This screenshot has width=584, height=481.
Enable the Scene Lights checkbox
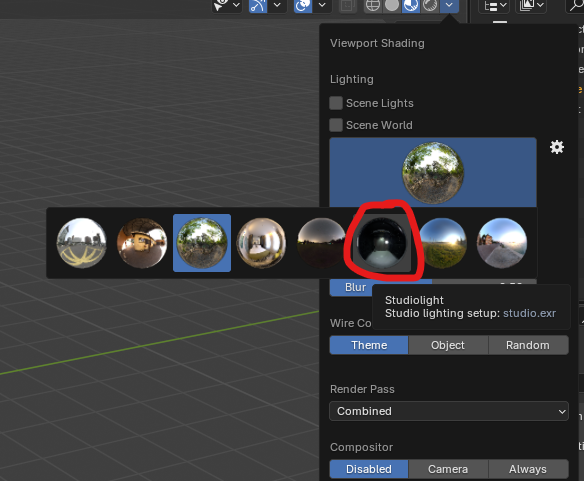click(336, 103)
